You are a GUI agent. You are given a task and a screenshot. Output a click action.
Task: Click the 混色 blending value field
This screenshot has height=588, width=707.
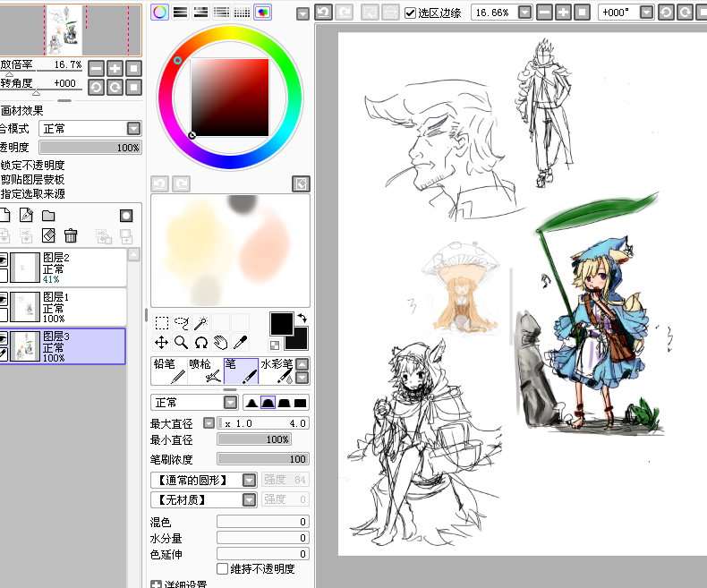(263, 522)
